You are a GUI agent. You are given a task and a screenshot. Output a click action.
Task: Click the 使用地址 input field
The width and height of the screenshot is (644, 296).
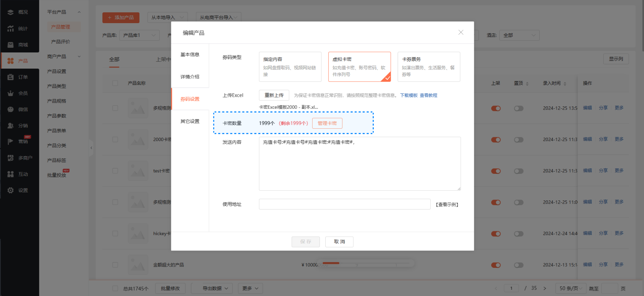(x=345, y=204)
